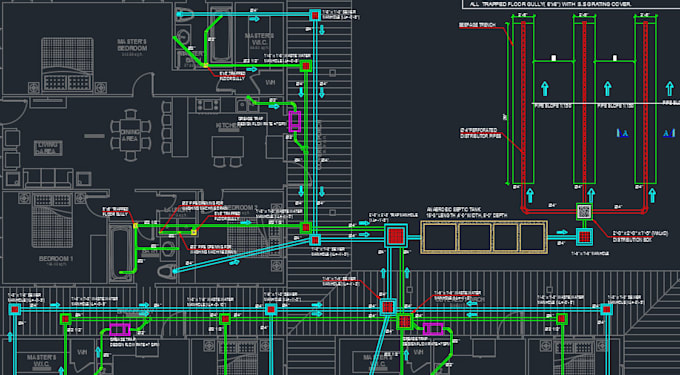Click the manhole right of septic tank
Screen dimensions: 680x375
click(x=585, y=236)
